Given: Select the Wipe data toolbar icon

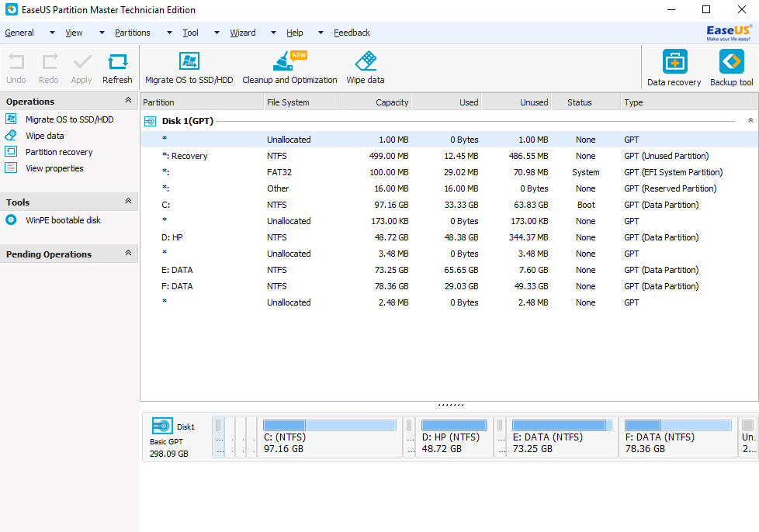Looking at the screenshot, I should 366,61.
